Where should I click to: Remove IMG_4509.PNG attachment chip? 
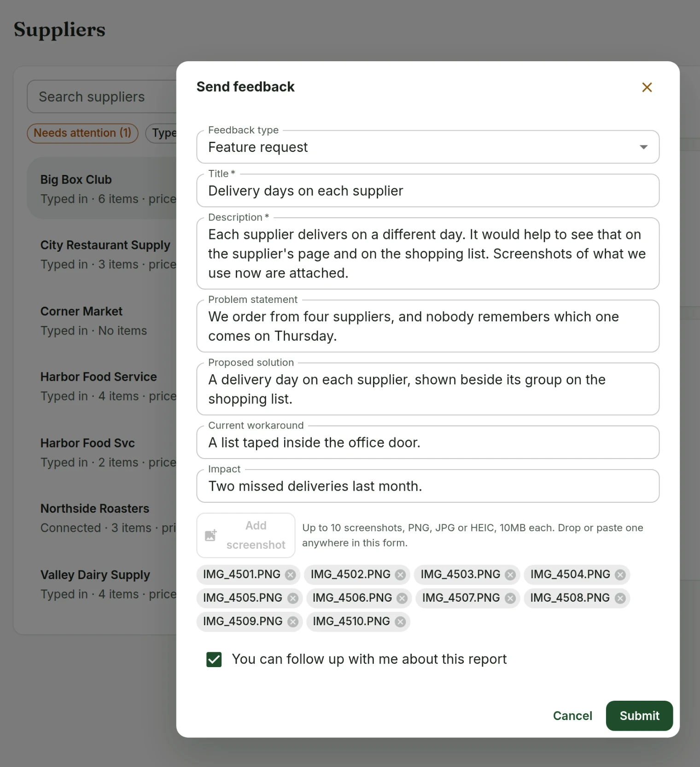pos(292,622)
